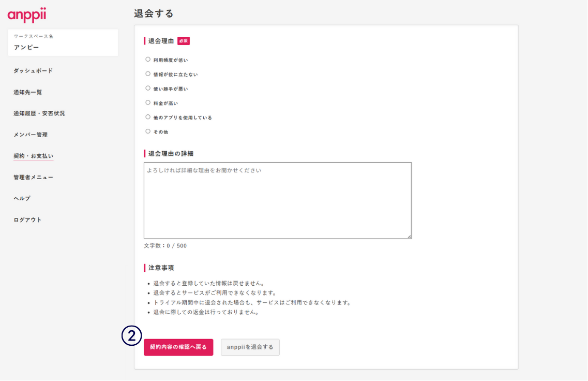The width and height of the screenshot is (588, 381).
Task: Click the textarea resize handle corner
Action: (x=409, y=237)
